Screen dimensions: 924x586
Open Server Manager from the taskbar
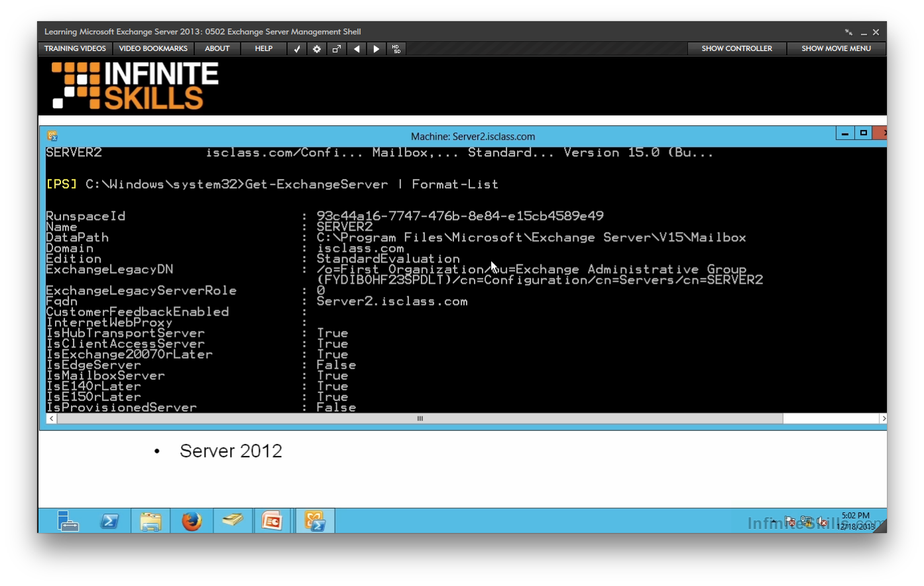coord(68,521)
